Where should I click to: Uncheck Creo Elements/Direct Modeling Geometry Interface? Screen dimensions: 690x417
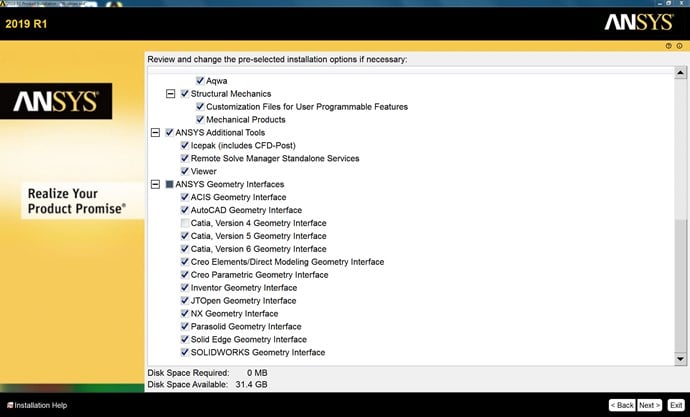[x=185, y=262]
